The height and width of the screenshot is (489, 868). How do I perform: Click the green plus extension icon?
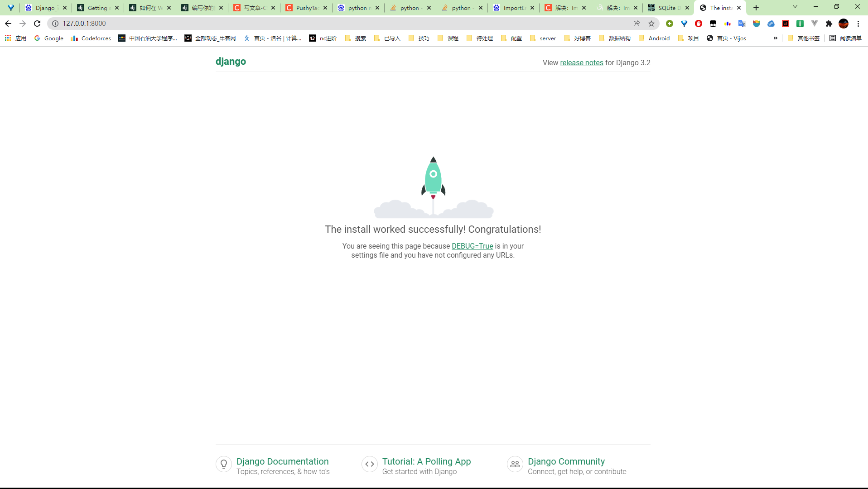(x=670, y=24)
